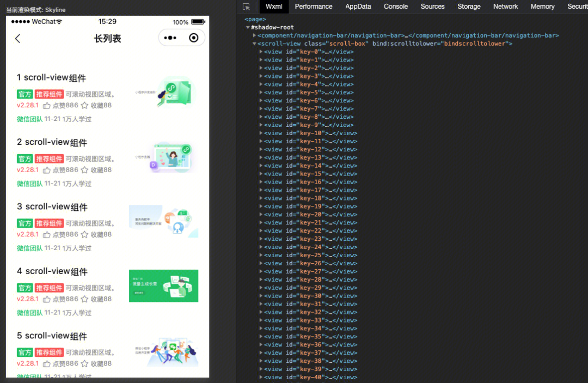This screenshot has height=383, width=588.
Task: Open the Memory tab
Action: tap(542, 7)
